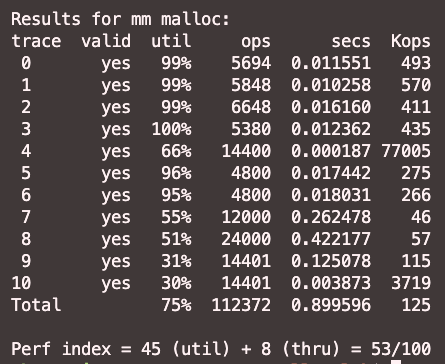
Task: Click the total util value 75%
Action: coord(176,305)
